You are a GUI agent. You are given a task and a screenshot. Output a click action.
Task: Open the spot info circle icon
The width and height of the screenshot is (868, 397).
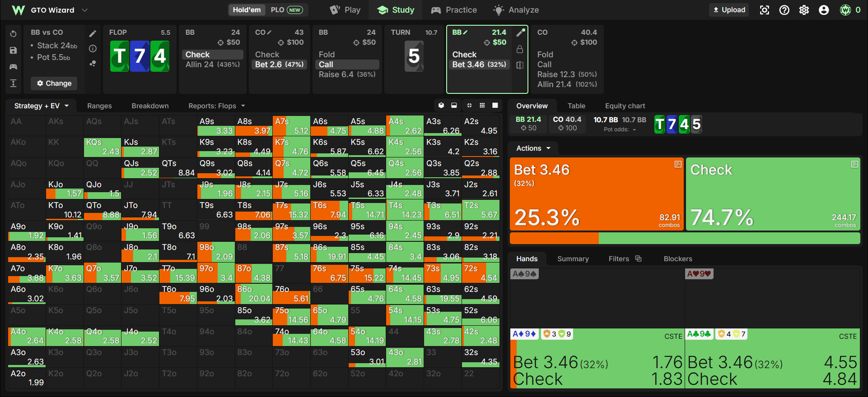click(93, 49)
